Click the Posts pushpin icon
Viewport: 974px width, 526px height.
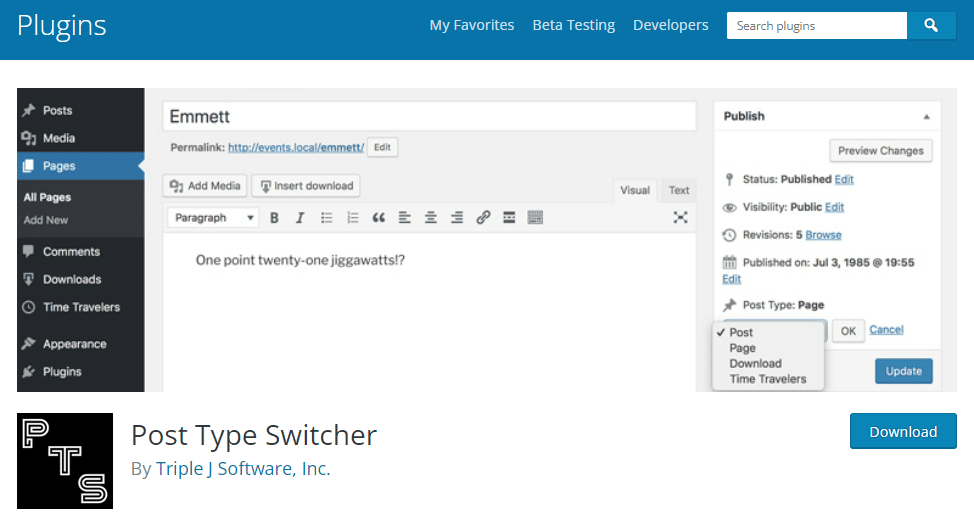29,111
